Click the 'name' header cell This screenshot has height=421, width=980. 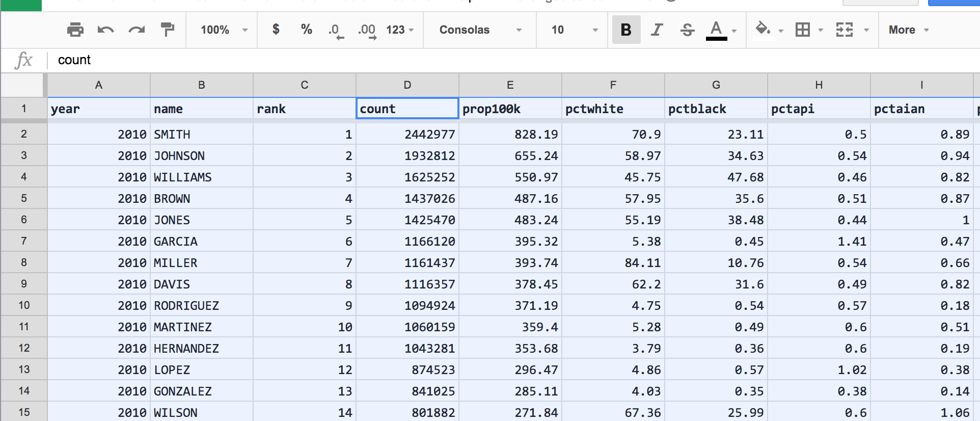coord(202,109)
